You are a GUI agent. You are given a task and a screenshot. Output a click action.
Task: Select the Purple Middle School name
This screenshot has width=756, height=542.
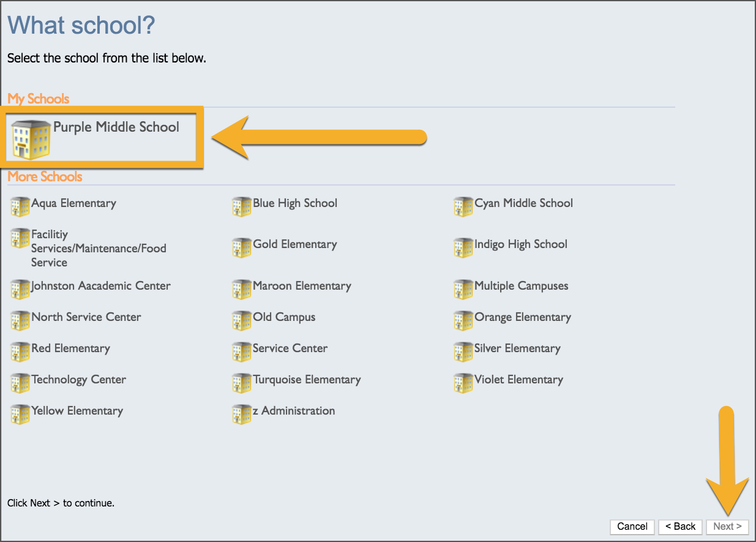pyautogui.click(x=116, y=127)
